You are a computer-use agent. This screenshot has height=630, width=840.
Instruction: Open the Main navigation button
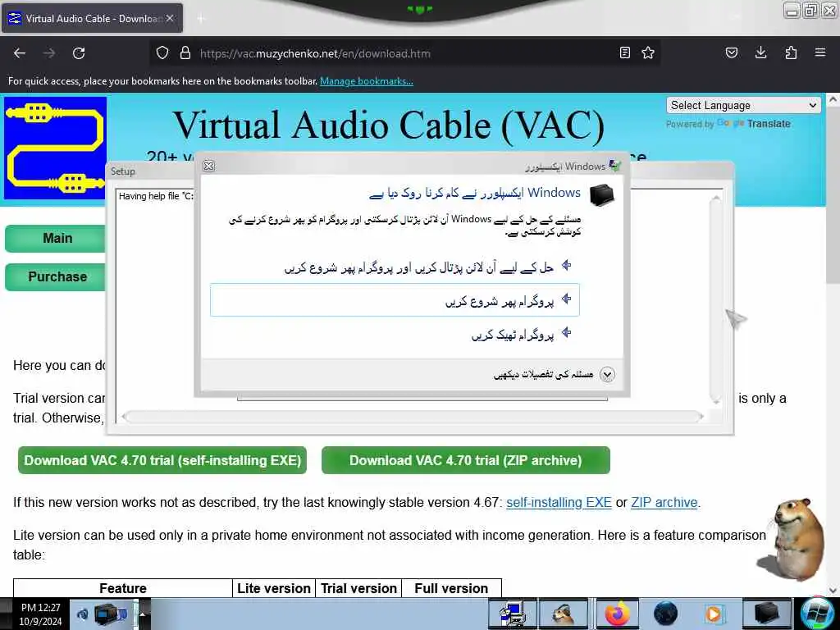(x=56, y=239)
